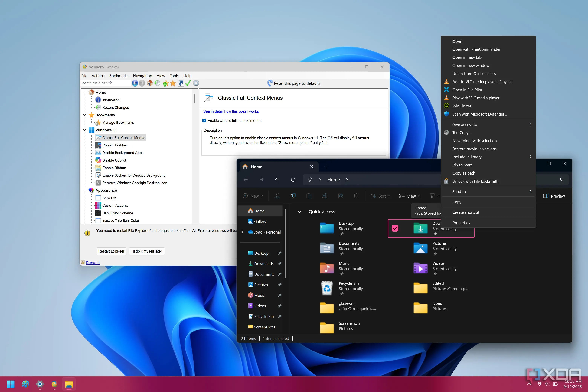Collapse the Windows 11 tree node
Screen dimensions: 588x392
[x=84, y=130]
